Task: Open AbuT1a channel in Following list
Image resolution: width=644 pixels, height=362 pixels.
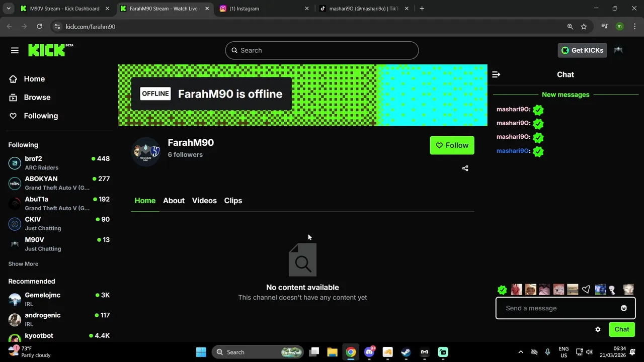Action: tap(59, 204)
